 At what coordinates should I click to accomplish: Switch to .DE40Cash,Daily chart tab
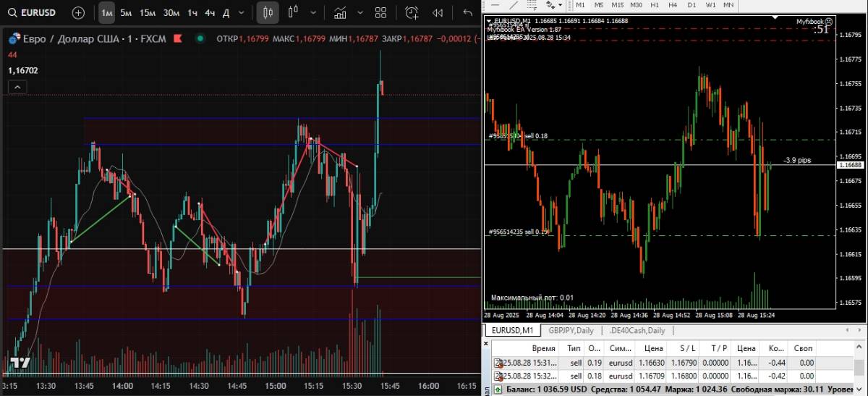click(x=637, y=330)
